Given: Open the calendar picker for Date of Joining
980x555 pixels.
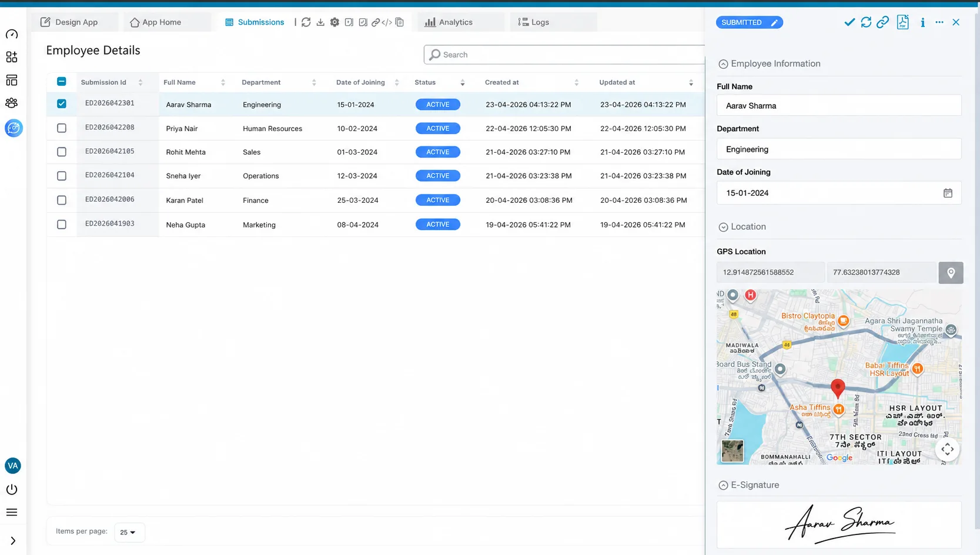Looking at the screenshot, I should coord(948,193).
